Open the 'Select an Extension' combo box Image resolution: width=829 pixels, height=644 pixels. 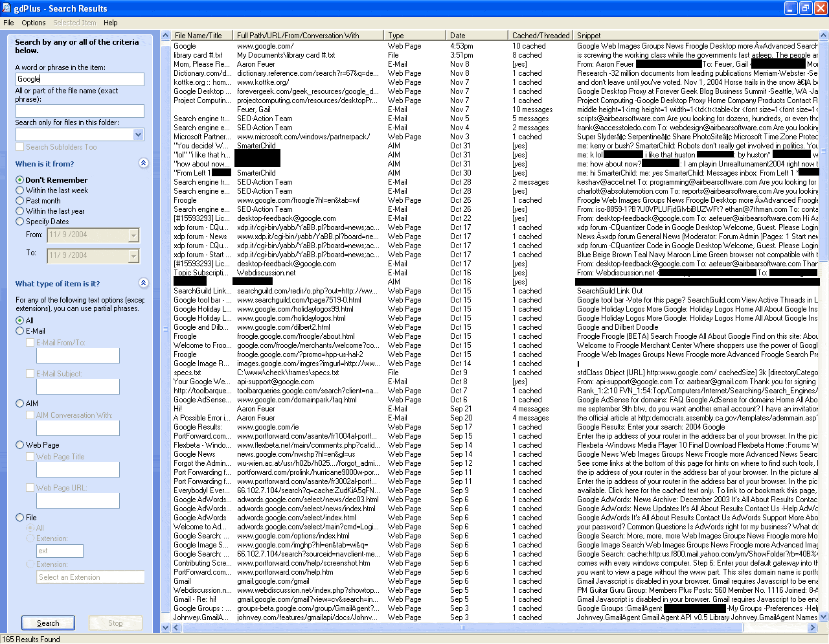point(90,577)
